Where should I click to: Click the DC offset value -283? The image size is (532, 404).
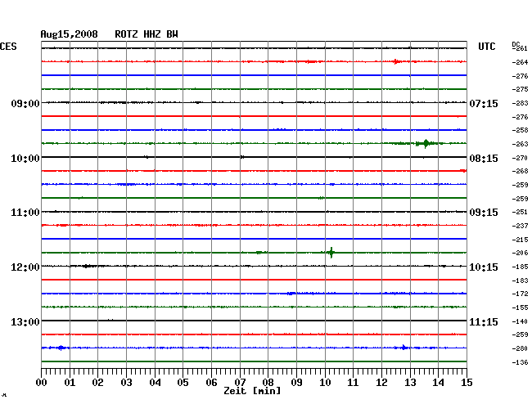(520, 103)
